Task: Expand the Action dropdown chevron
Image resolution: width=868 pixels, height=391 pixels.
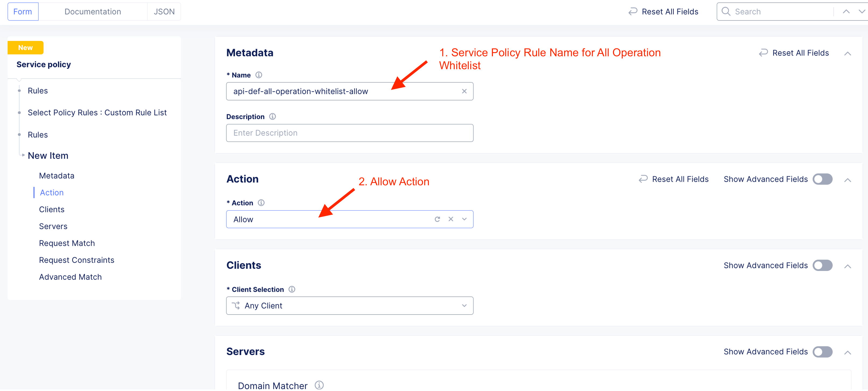Action: [x=464, y=219]
